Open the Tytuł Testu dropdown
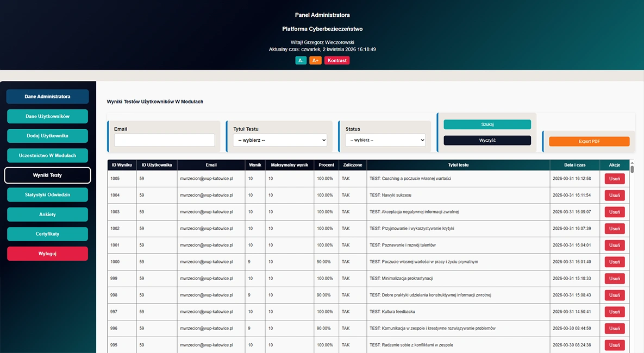This screenshot has height=353, width=644. (280, 140)
